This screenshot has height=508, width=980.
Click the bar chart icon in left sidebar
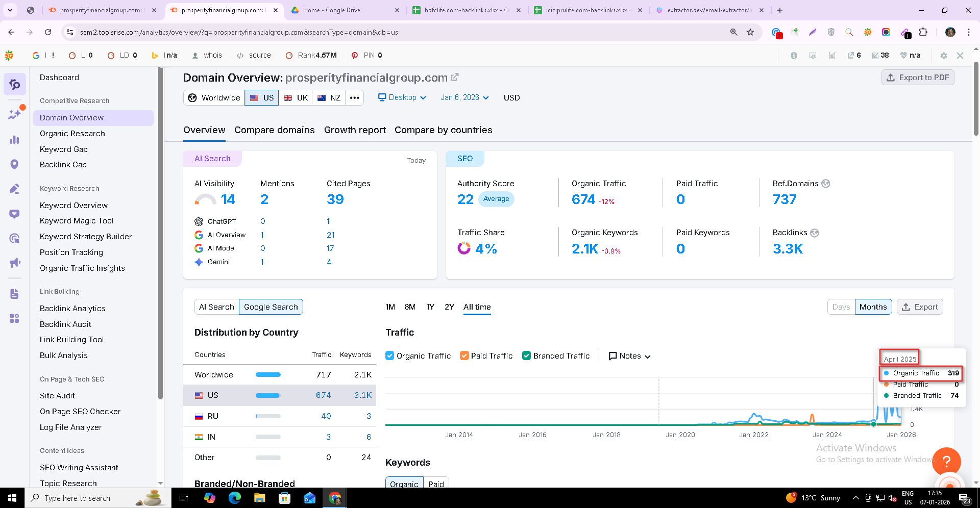pyautogui.click(x=14, y=139)
